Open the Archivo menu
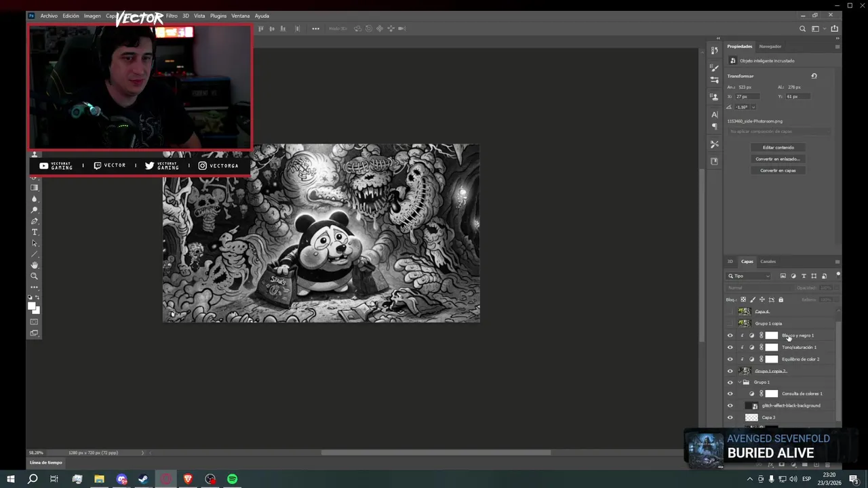This screenshot has width=868, height=488. [49, 16]
